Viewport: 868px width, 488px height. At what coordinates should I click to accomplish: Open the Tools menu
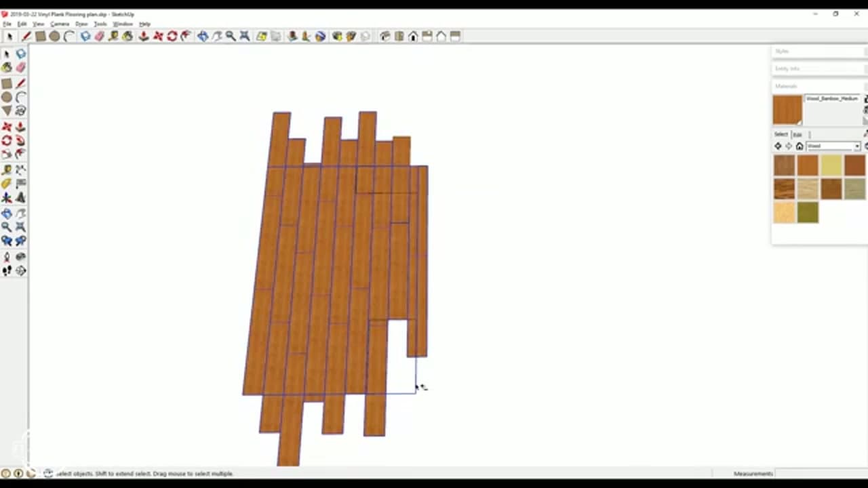click(100, 24)
